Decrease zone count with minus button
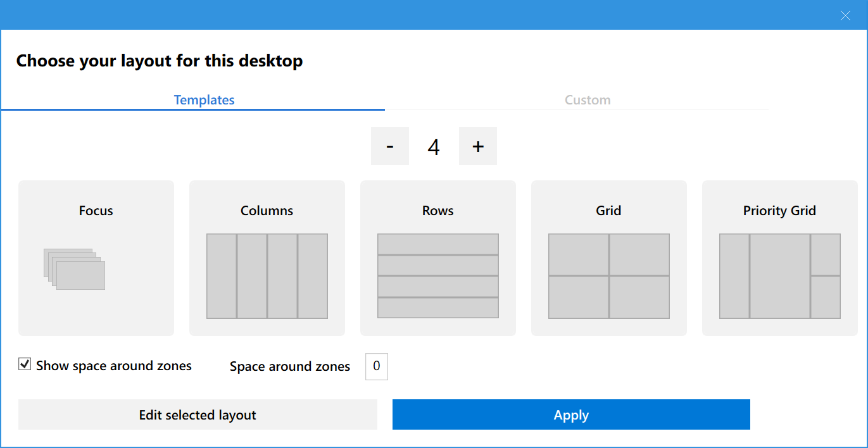 click(390, 146)
